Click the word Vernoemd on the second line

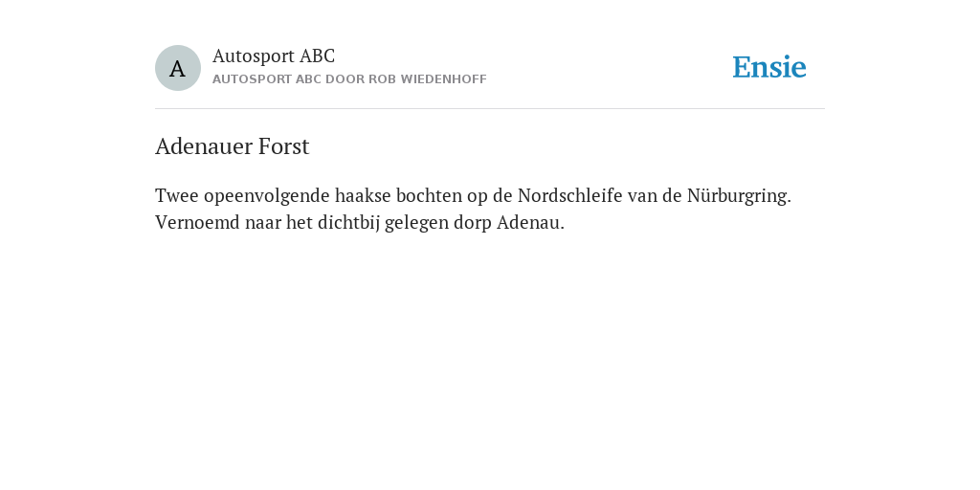tap(197, 222)
